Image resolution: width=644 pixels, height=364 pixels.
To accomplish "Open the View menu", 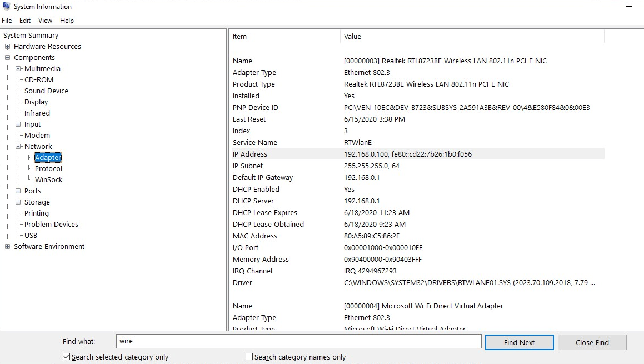I will point(45,21).
